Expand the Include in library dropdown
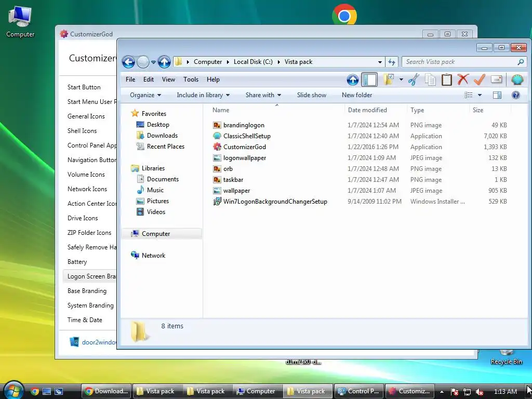Screen dimensions: 532x399 [203, 95]
